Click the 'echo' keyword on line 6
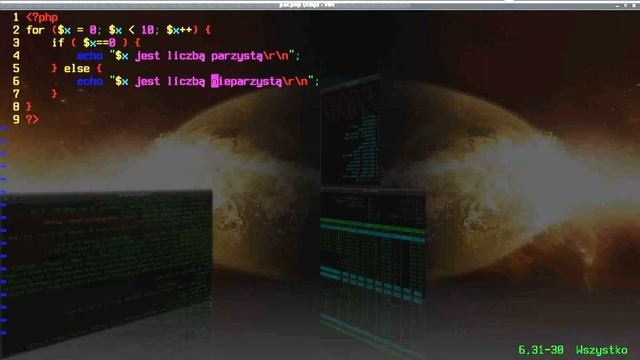 [89, 82]
